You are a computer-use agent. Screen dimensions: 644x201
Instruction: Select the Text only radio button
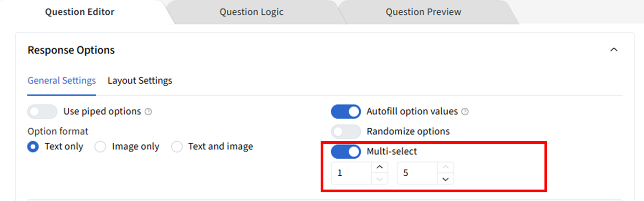(33, 147)
